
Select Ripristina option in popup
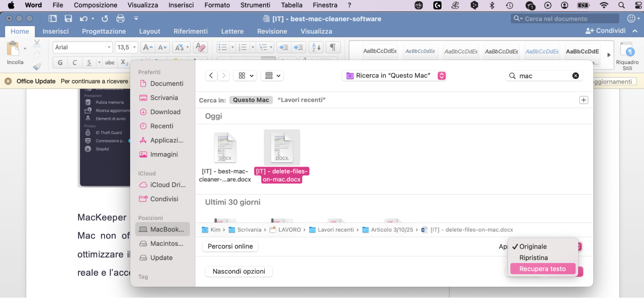pyautogui.click(x=543, y=258)
